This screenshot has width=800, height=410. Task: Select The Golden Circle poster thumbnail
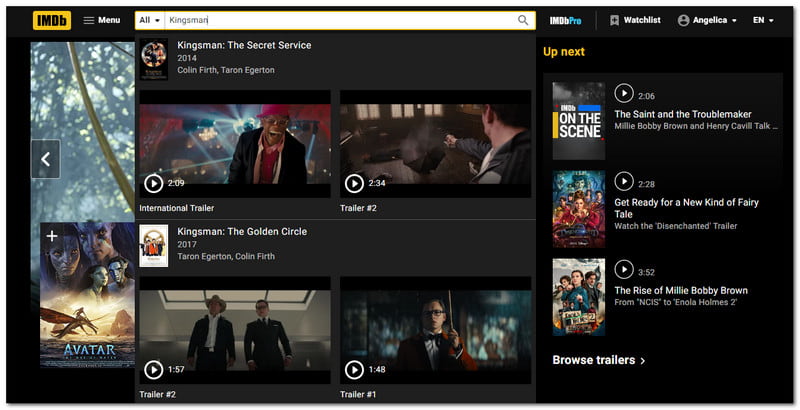pos(154,246)
